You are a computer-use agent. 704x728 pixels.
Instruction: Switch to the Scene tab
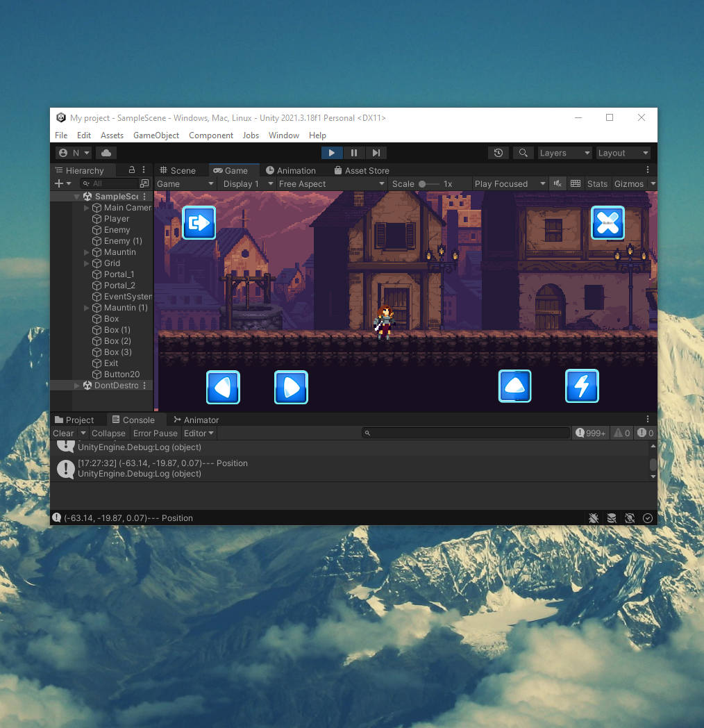tap(178, 170)
